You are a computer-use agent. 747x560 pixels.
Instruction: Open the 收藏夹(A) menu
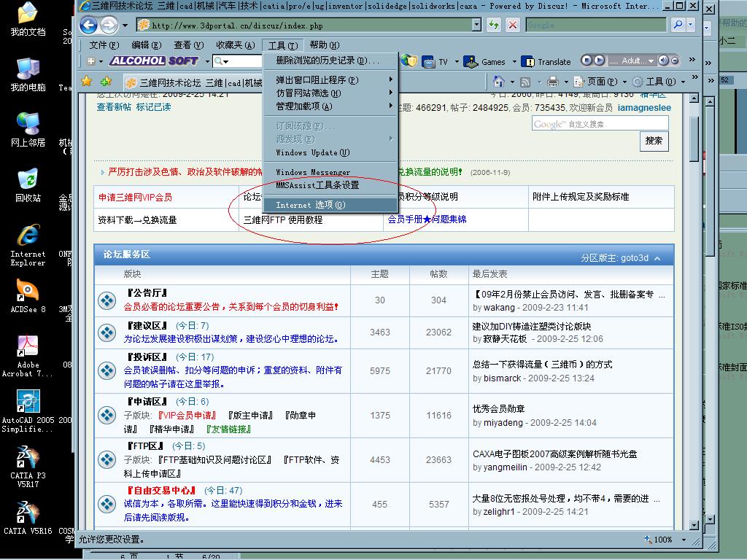tap(236, 45)
